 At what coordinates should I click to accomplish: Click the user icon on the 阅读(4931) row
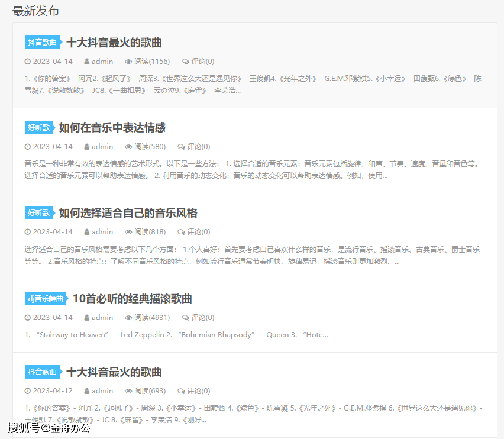pyautogui.click(x=87, y=318)
